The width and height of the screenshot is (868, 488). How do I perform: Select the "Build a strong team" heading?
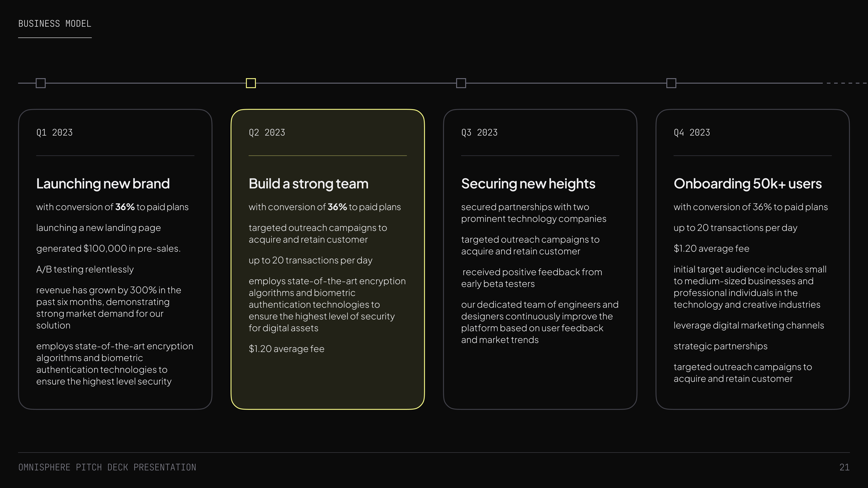point(308,183)
